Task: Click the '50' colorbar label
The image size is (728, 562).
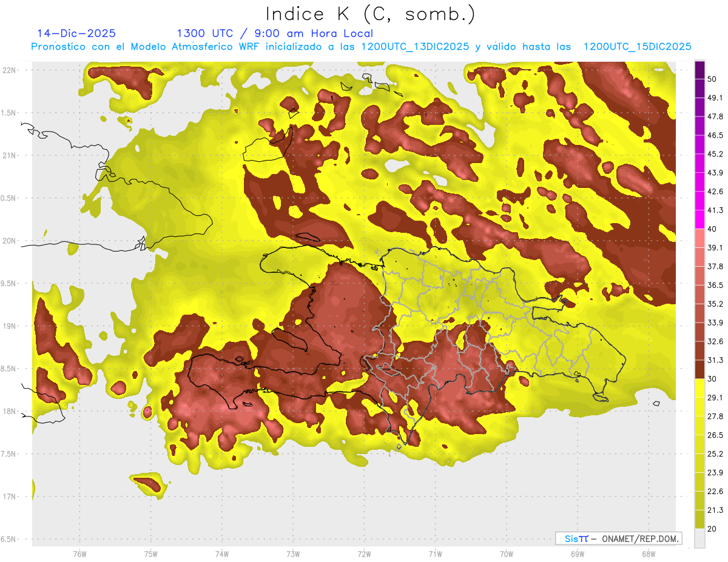Action: 712,79
